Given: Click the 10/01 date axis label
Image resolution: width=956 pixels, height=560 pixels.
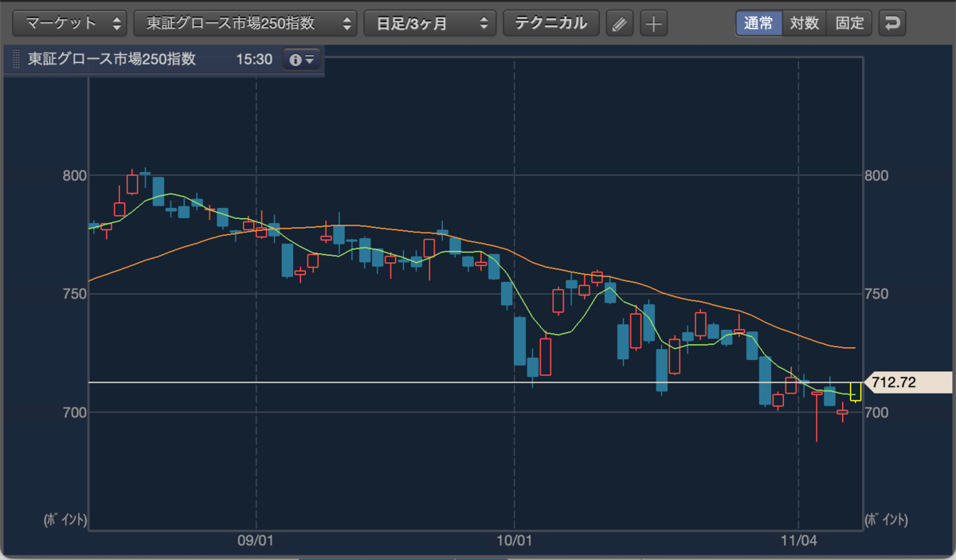Looking at the screenshot, I should (514, 540).
